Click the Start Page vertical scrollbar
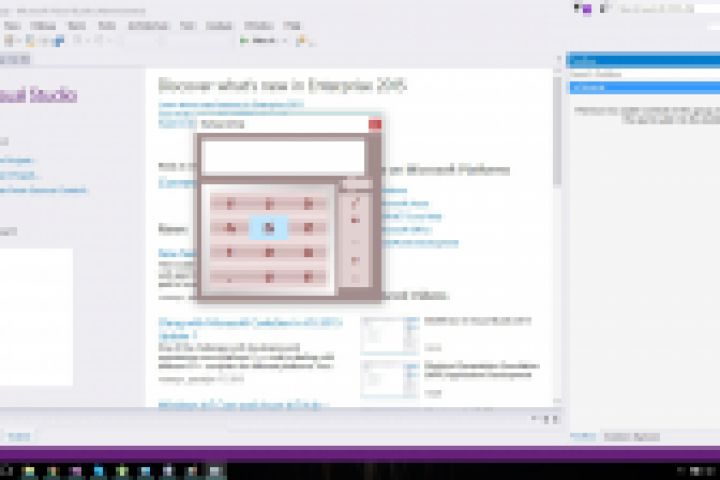This screenshot has height=480, width=720. pos(557,131)
